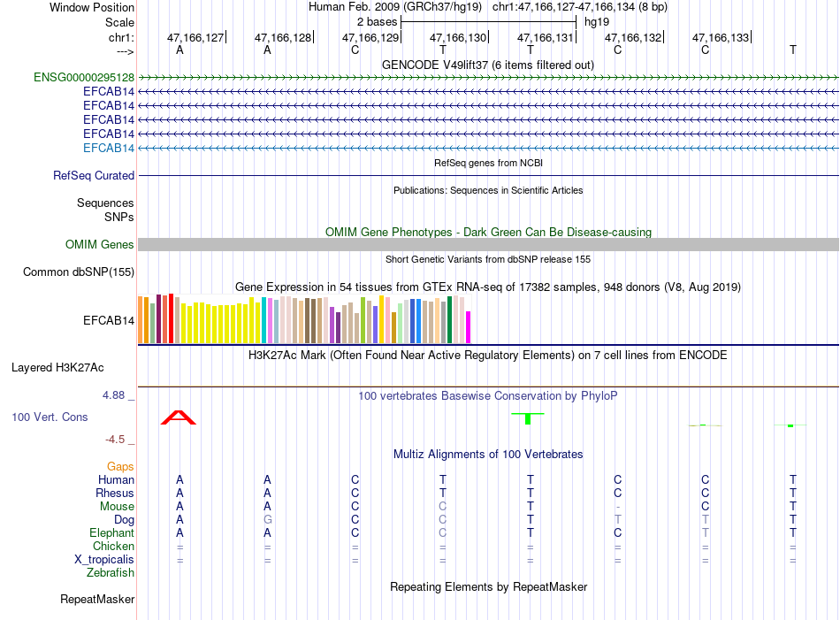Open the H3K27Ac Mark ENCODE title
This screenshot has width=840, height=620.
pyautogui.click(x=488, y=356)
